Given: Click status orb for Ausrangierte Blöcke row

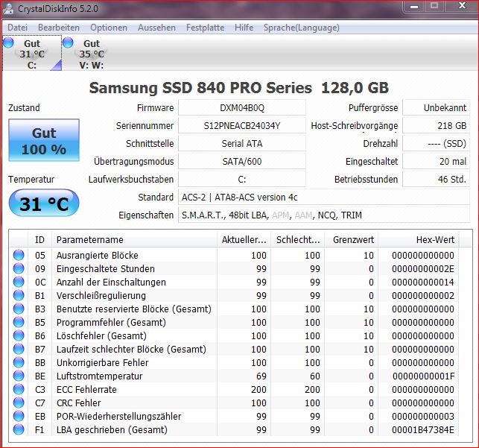Looking at the screenshot, I should (x=19, y=255).
